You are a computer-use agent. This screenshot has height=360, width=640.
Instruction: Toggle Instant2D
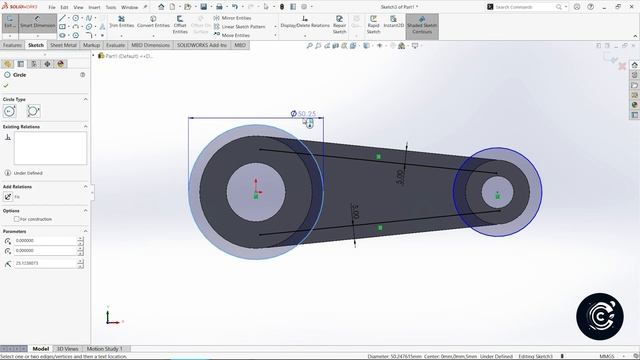(393, 22)
